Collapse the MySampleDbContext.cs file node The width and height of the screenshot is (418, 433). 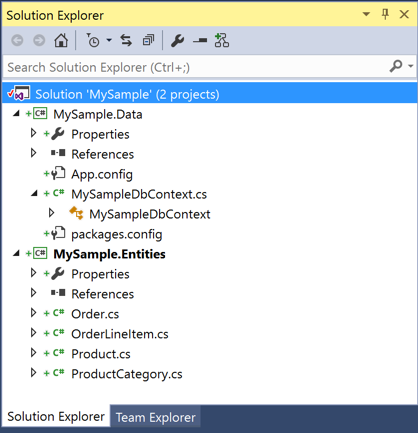pyautogui.click(x=34, y=193)
